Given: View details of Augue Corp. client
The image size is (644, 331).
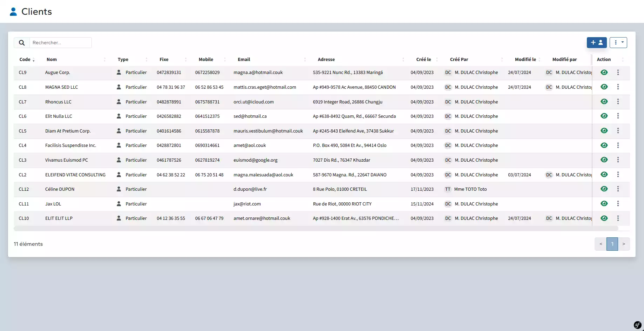Looking at the screenshot, I should pos(604,73).
